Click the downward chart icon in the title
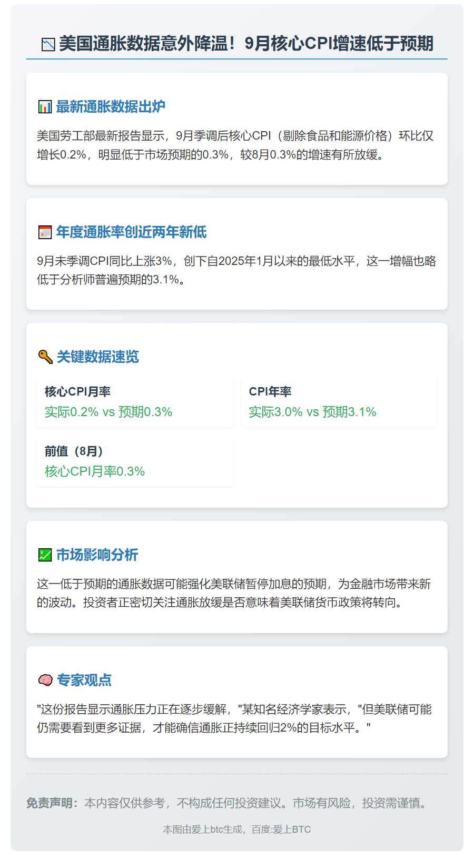Viewport: 474px width, 868px height. point(48,44)
